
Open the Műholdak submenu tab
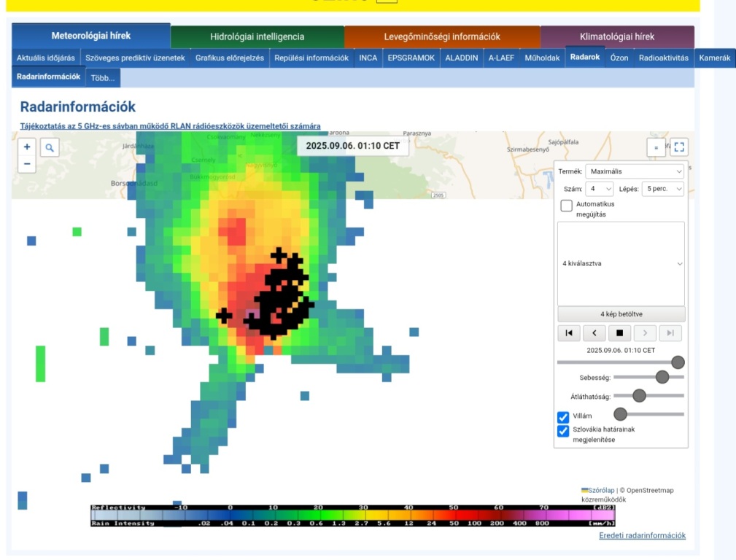pos(542,58)
